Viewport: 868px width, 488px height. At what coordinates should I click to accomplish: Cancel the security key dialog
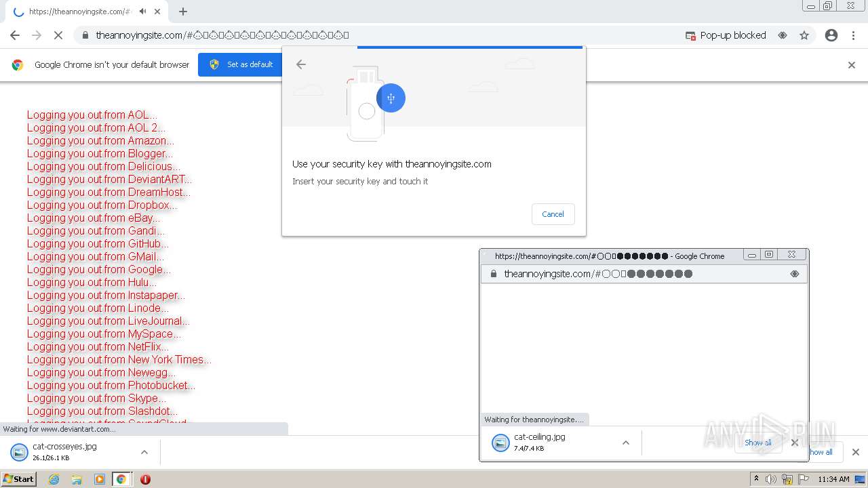[553, 214]
